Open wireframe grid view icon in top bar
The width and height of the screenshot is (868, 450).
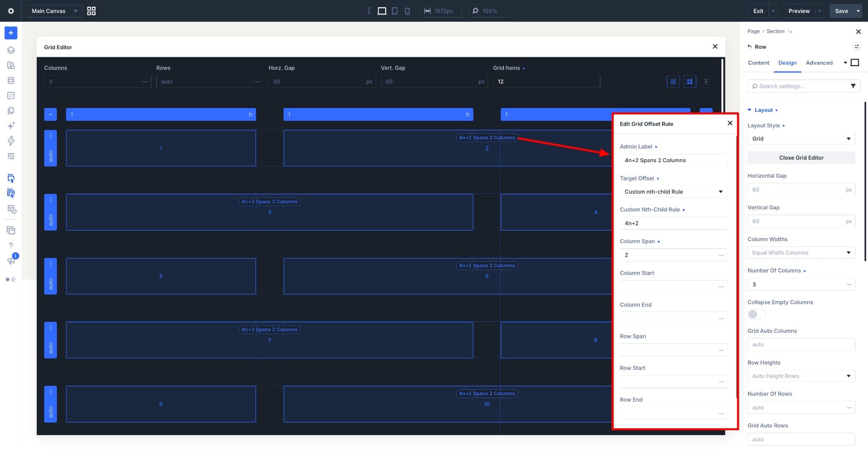pyautogui.click(x=91, y=11)
